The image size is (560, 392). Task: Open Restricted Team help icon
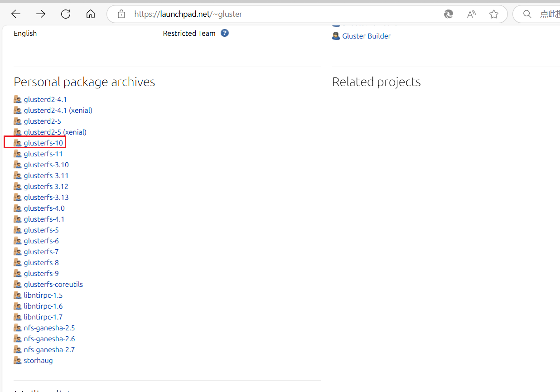(225, 33)
